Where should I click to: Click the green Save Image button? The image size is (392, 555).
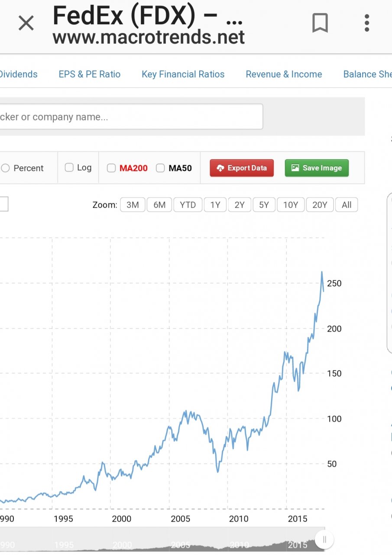[317, 168]
